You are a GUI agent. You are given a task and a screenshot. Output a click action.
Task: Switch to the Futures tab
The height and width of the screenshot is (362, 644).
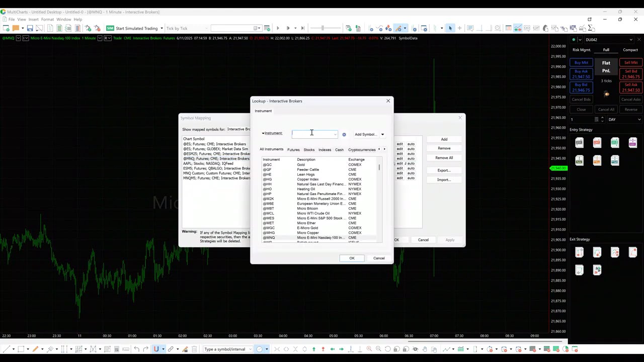tap(293, 149)
